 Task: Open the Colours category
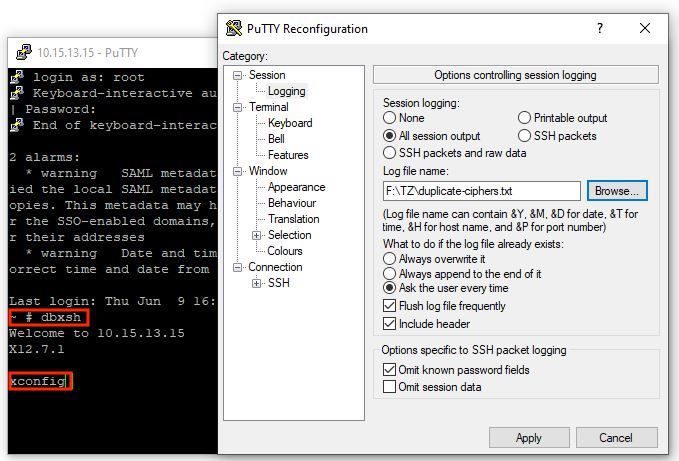coord(285,251)
